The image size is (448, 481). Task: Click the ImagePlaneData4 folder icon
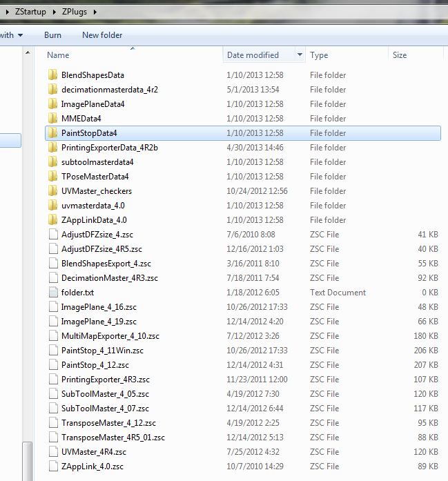(52, 104)
